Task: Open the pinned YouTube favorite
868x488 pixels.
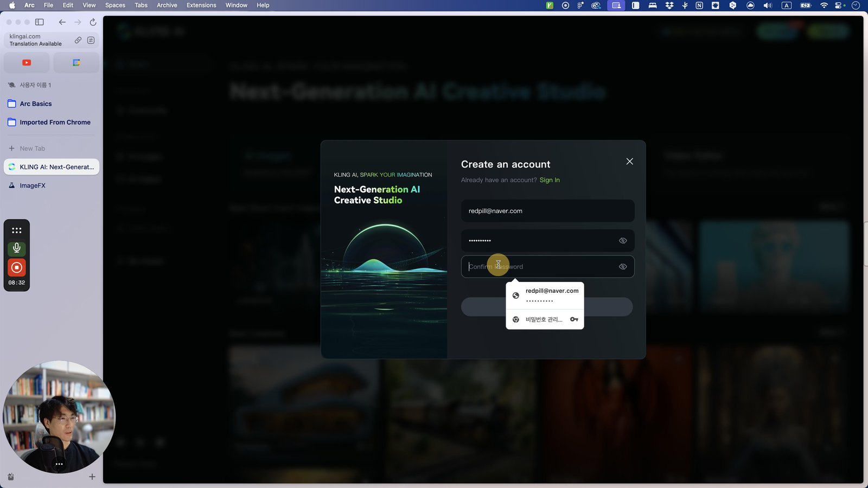Action: (x=27, y=63)
